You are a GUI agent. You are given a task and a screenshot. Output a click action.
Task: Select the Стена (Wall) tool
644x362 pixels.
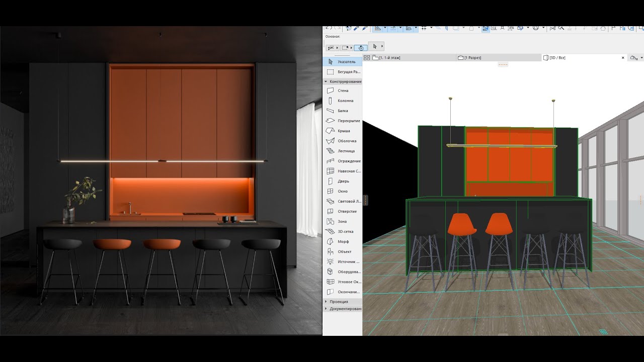click(342, 90)
